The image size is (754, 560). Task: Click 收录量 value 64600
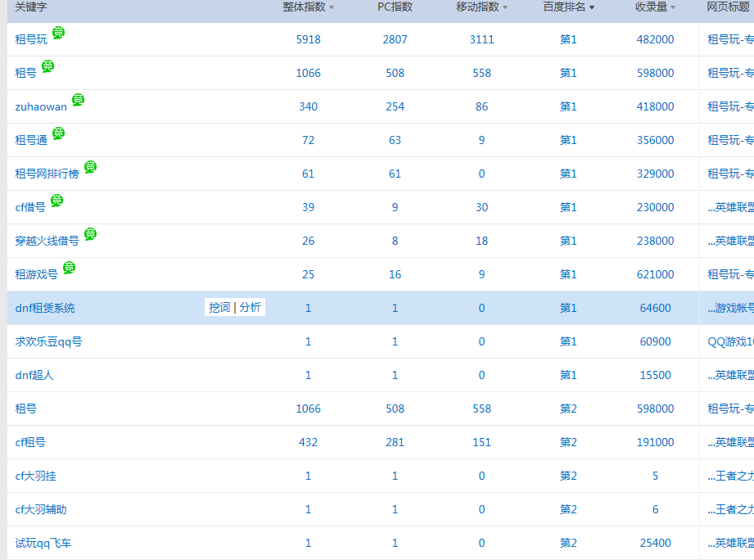click(x=656, y=308)
